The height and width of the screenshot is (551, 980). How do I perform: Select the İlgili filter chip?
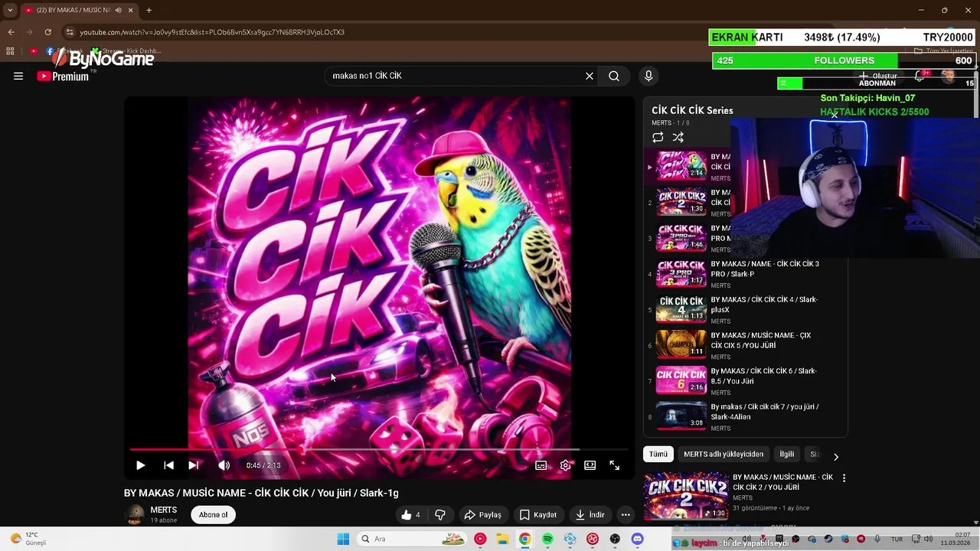tap(787, 455)
